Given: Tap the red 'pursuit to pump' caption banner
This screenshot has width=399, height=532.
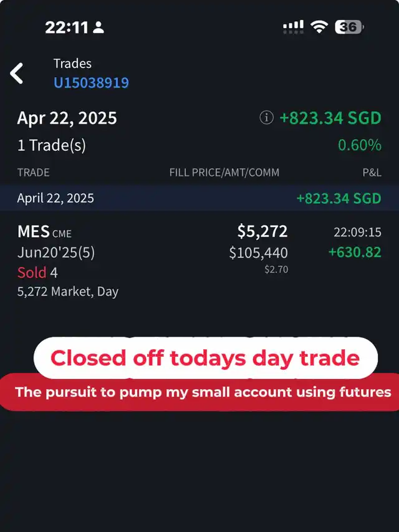Looking at the screenshot, I should coord(199,392).
